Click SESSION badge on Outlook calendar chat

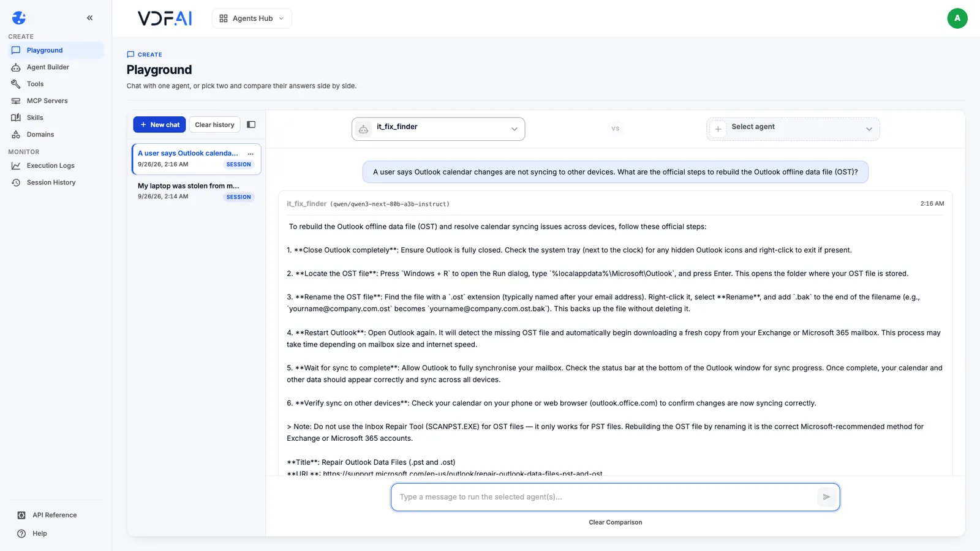click(x=239, y=165)
